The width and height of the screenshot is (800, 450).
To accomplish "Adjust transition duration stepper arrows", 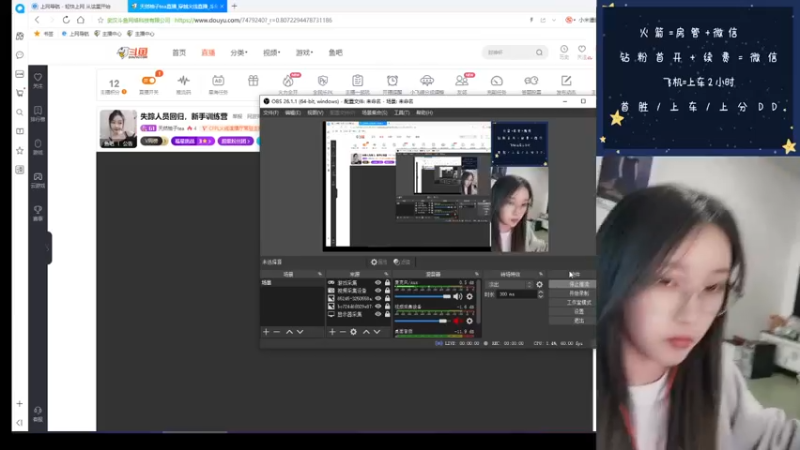I will pos(540,294).
